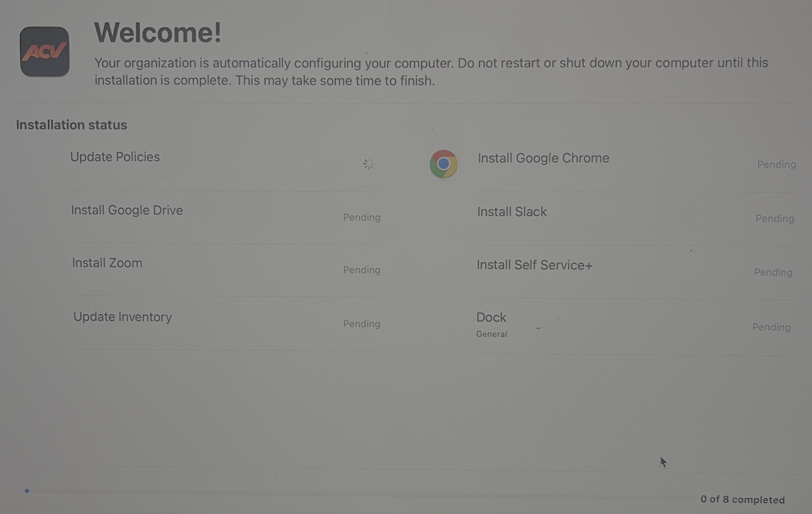The width and height of the screenshot is (812, 514).
Task: Click Pending status for Slack
Action: [x=774, y=219]
